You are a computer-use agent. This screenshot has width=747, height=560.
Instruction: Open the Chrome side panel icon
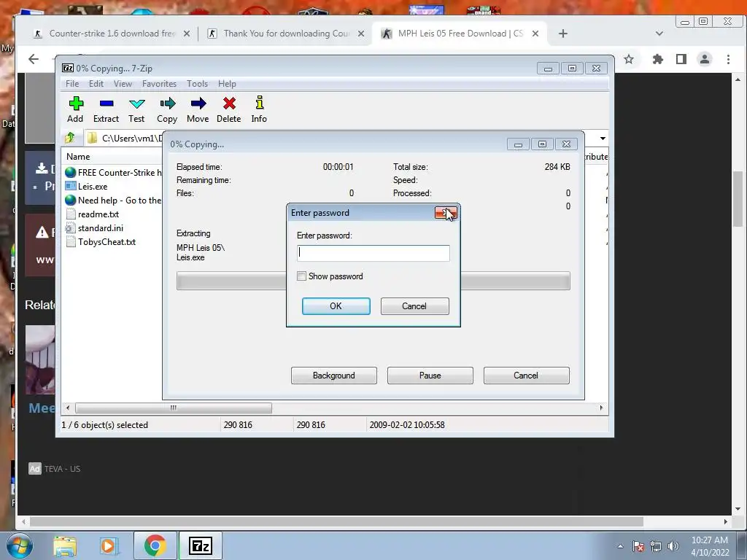pos(681,59)
